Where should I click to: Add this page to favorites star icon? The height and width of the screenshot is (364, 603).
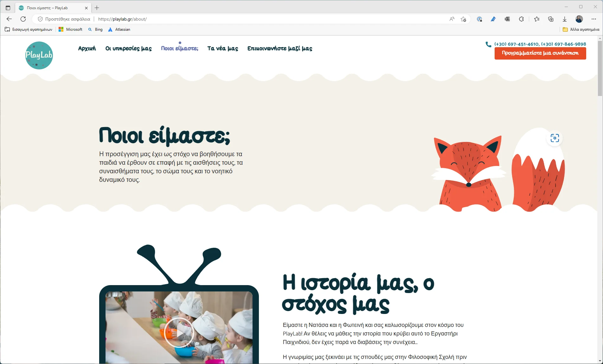pyautogui.click(x=463, y=19)
